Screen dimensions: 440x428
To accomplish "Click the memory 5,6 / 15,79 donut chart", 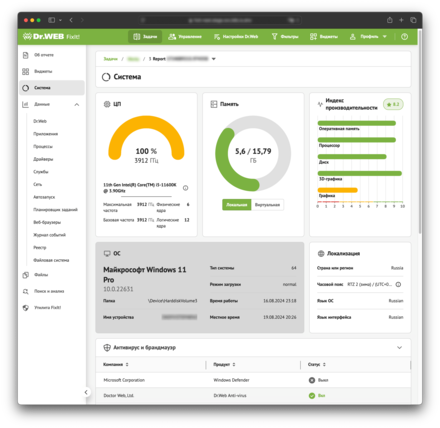I will pos(253,153).
